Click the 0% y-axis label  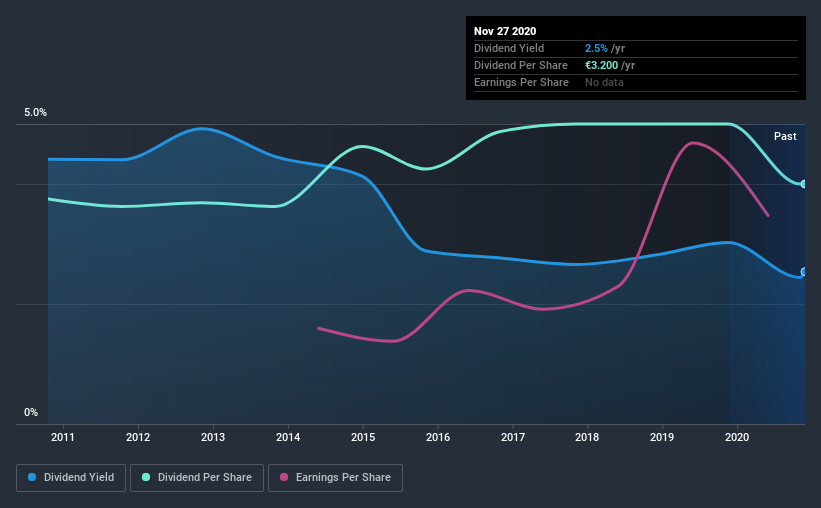point(31,413)
